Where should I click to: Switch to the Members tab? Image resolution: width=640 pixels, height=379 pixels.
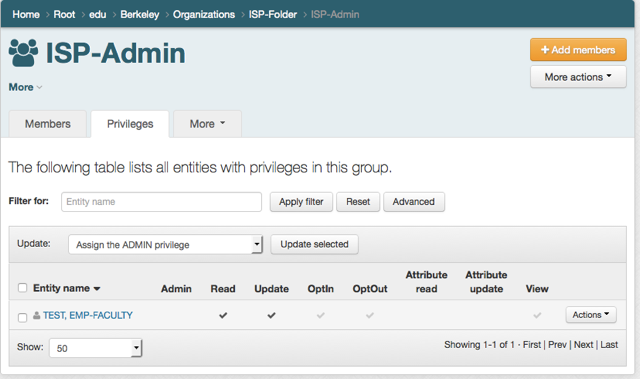pyautogui.click(x=48, y=124)
